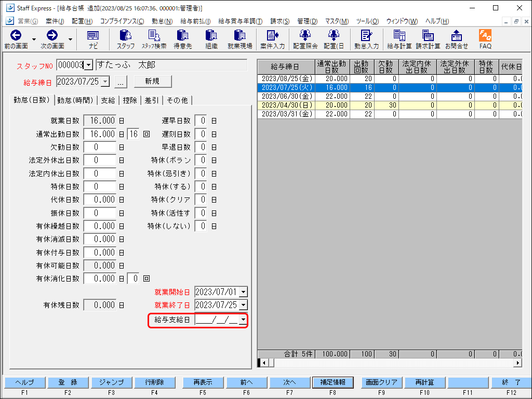Click the ジャンプ F3 button
The width and height of the screenshot is (532, 399).
click(x=111, y=382)
